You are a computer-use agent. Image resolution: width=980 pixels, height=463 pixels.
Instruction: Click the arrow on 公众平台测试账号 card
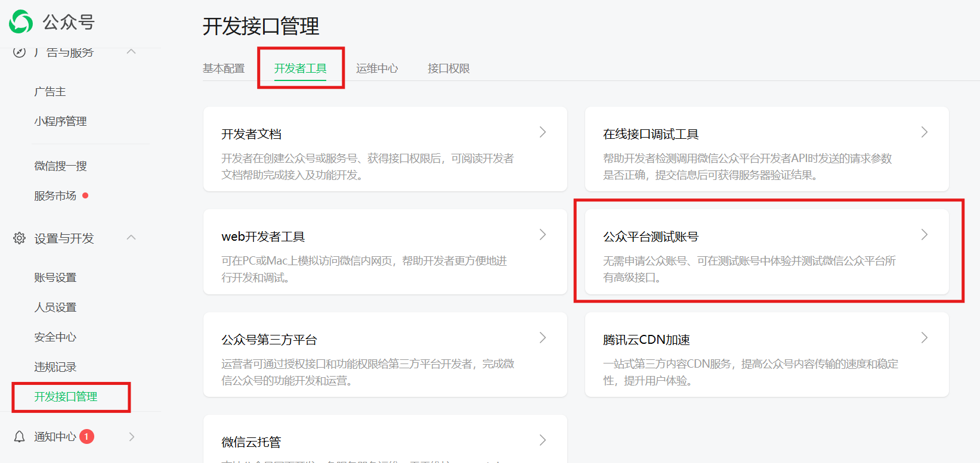click(925, 235)
